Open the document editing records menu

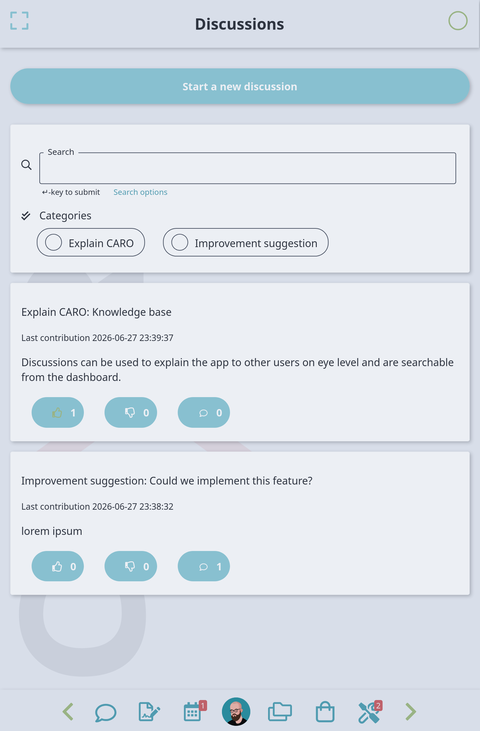pos(149,712)
